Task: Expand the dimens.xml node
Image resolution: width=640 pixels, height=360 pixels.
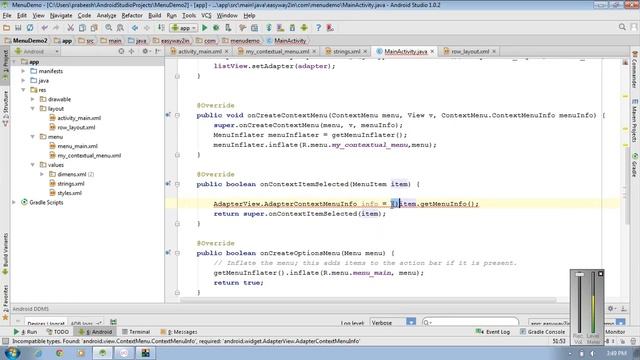Action: pos(42,174)
